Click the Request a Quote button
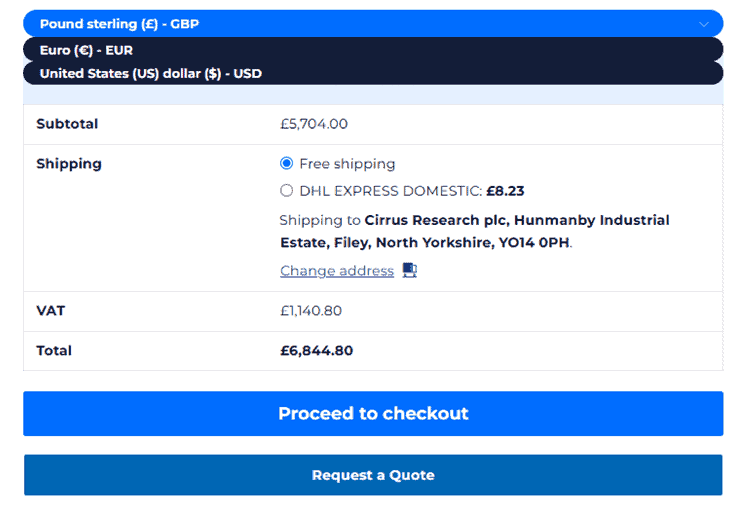 point(373,475)
